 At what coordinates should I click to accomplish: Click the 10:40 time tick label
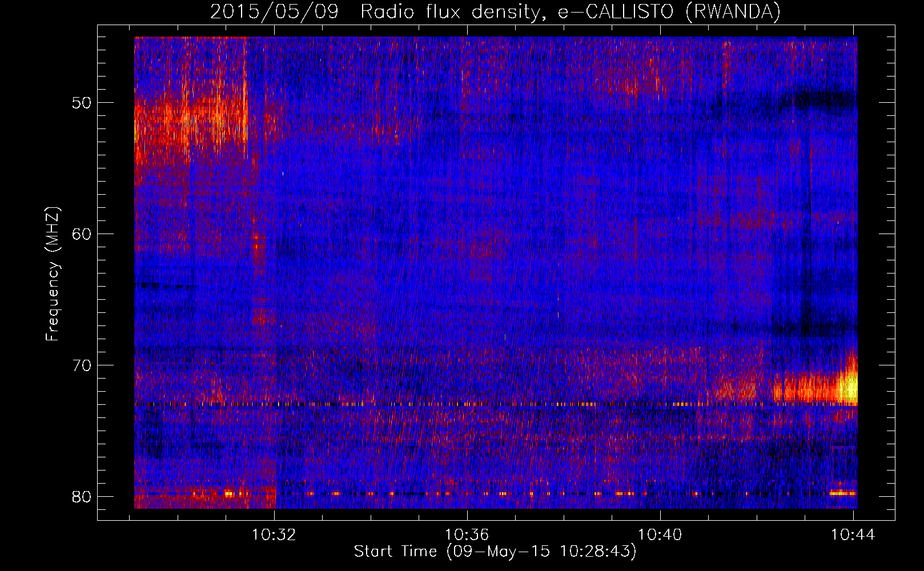point(660,534)
